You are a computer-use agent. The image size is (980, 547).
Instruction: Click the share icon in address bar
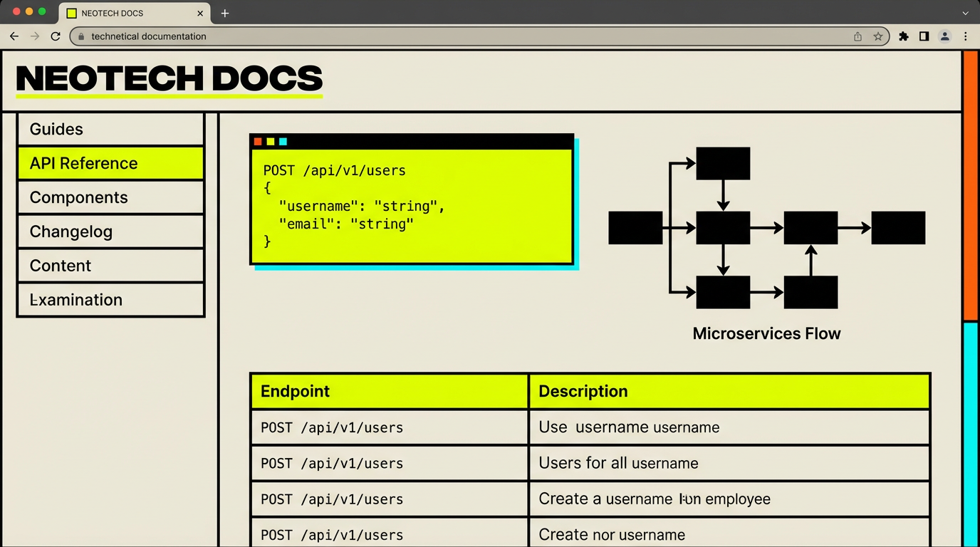(857, 36)
